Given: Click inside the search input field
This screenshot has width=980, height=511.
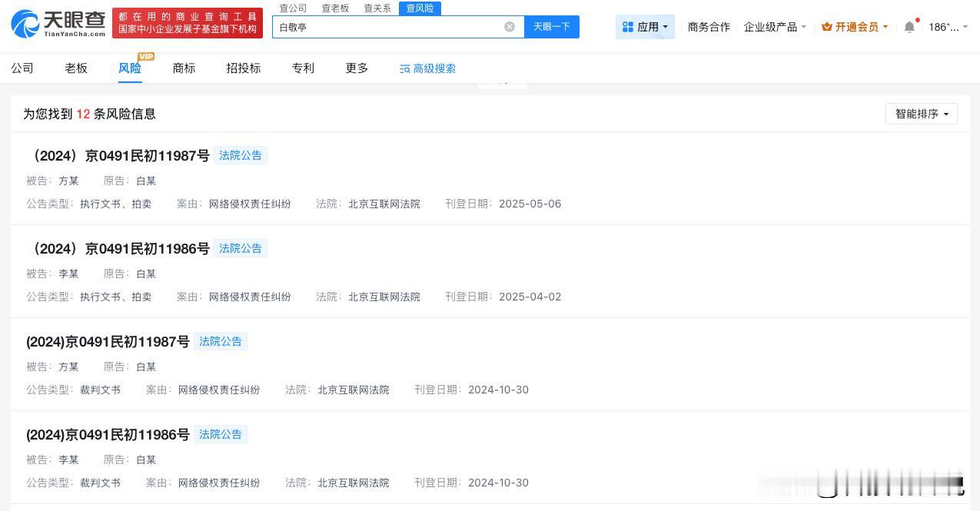Looking at the screenshot, I should (384, 26).
